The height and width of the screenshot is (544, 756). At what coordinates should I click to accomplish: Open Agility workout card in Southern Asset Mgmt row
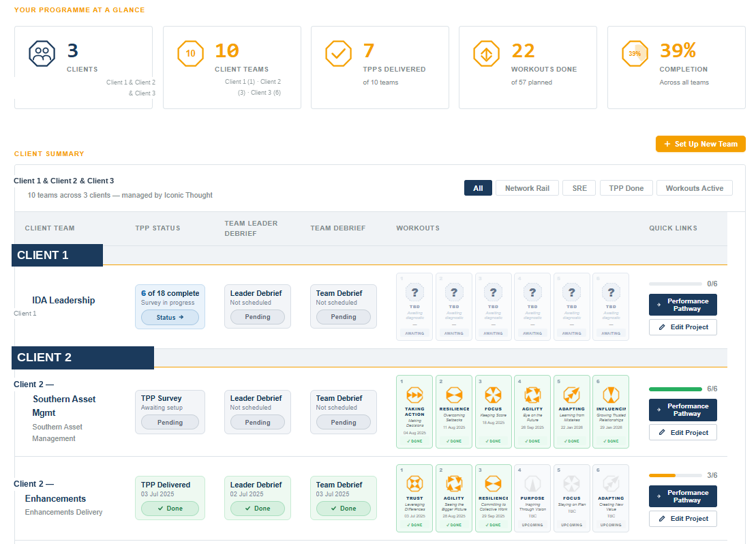(x=532, y=412)
